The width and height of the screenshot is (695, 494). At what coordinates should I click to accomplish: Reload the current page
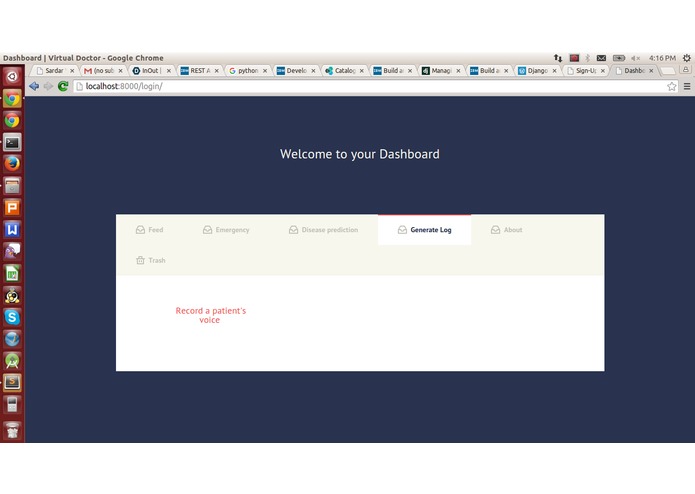pos(63,86)
